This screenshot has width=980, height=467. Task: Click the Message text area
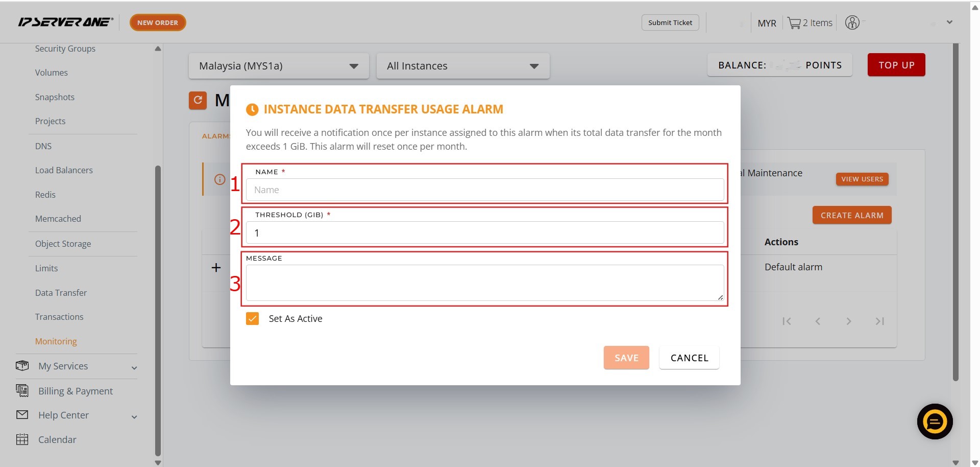tap(484, 283)
